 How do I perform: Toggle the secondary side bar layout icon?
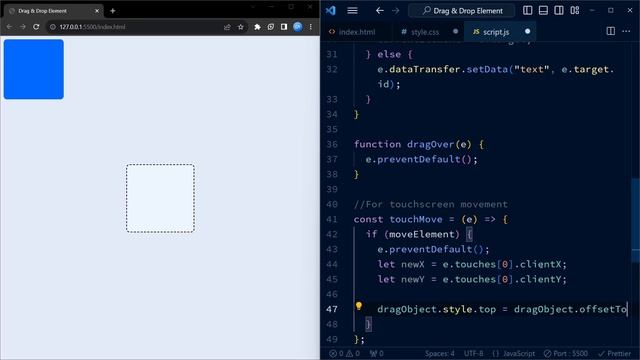(559, 10)
